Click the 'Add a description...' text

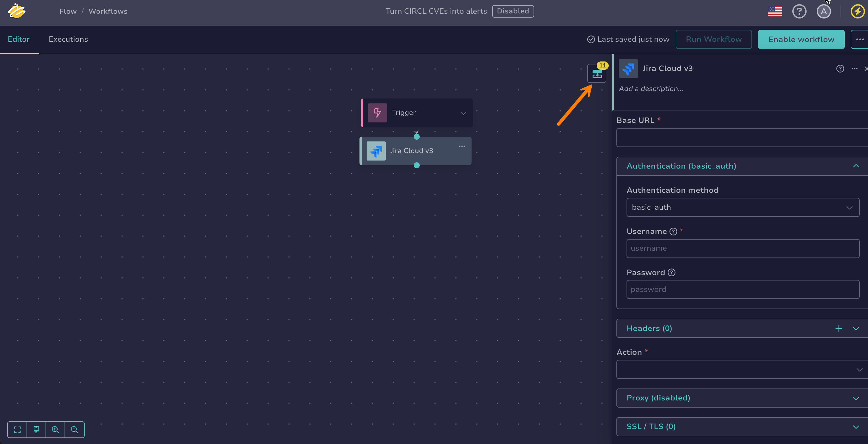click(651, 89)
